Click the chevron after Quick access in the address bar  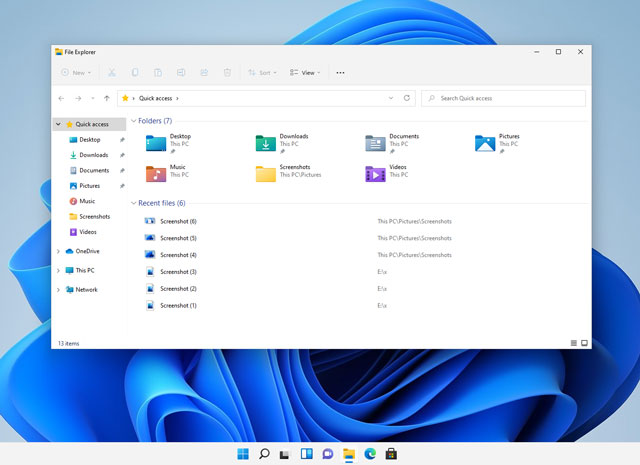point(177,98)
